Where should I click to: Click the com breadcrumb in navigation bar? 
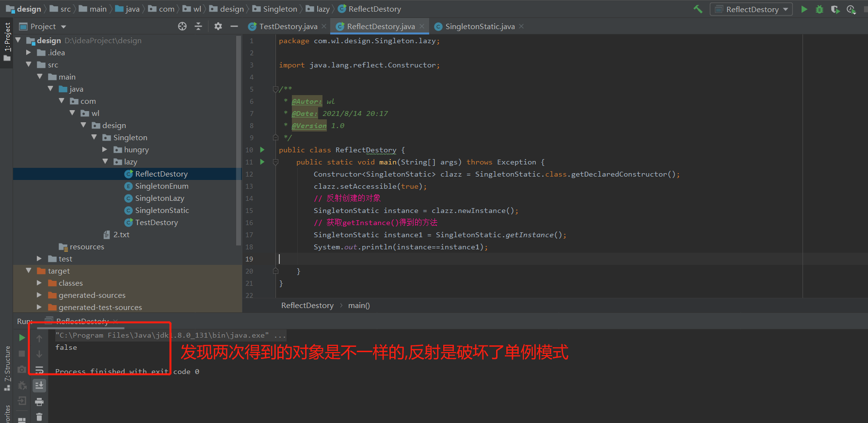coord(161,9)
